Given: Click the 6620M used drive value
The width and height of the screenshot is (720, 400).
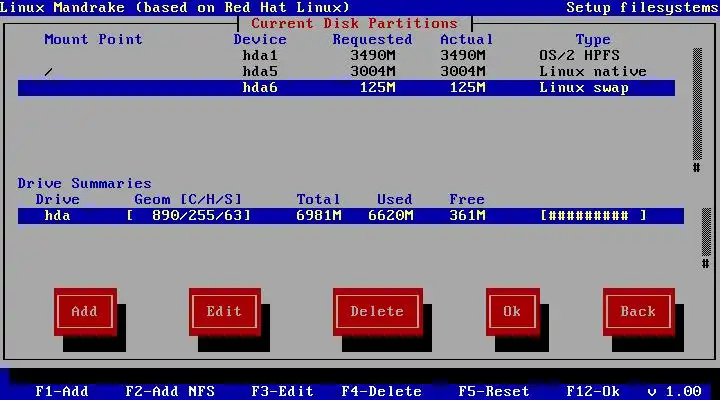Looking at the screenshot, I should pyautogui.click(x=391, y=215).
